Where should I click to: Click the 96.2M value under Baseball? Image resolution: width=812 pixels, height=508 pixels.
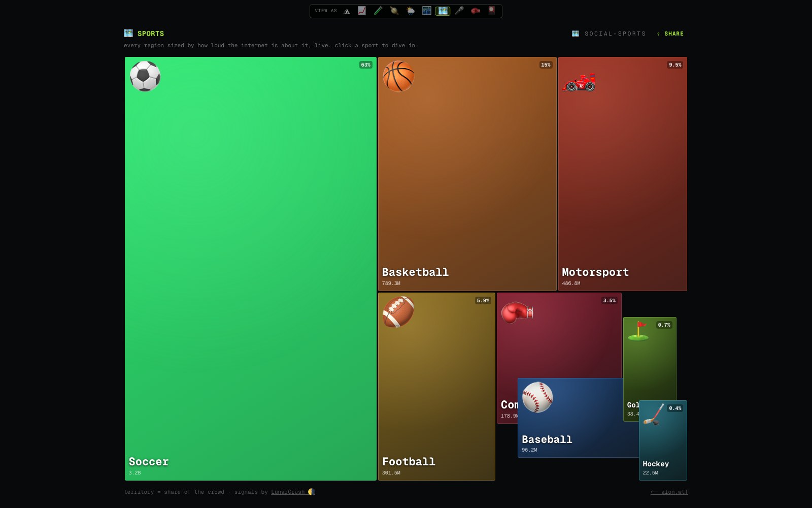(529, 450)
